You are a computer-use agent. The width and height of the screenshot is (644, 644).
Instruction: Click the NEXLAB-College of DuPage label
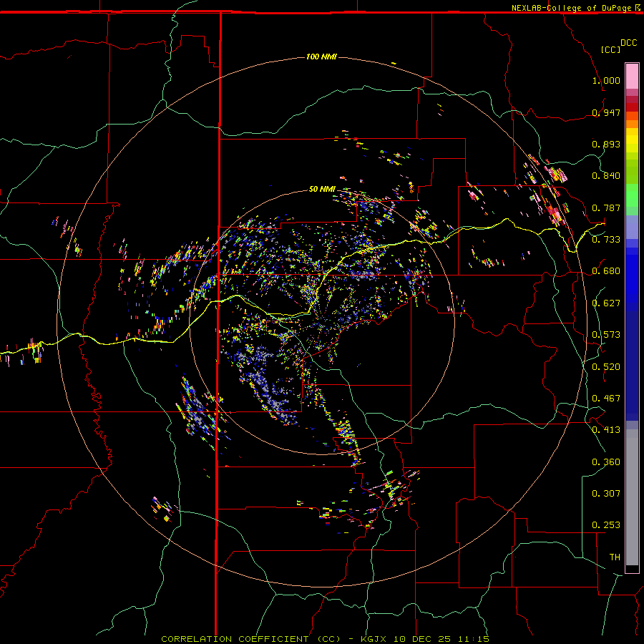pyautogui.click(x=571, y=8)
